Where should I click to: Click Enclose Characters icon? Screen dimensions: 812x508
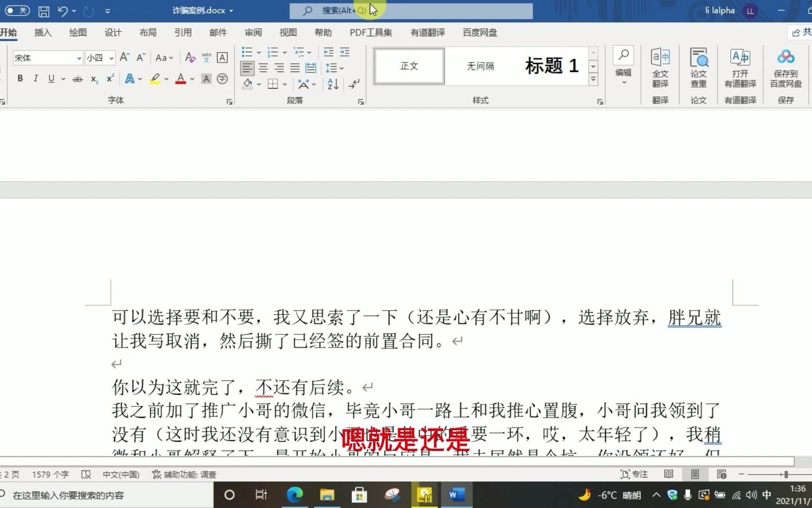[x=222, y=79]
